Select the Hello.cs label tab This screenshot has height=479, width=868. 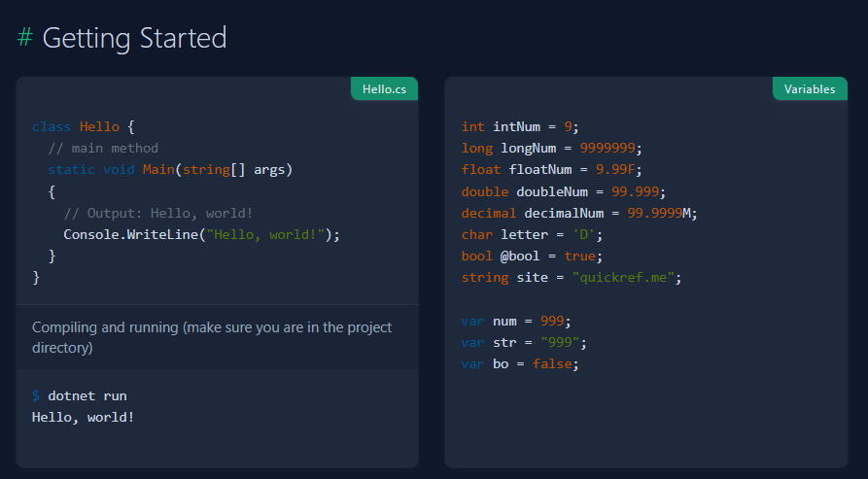pos(384,89)
